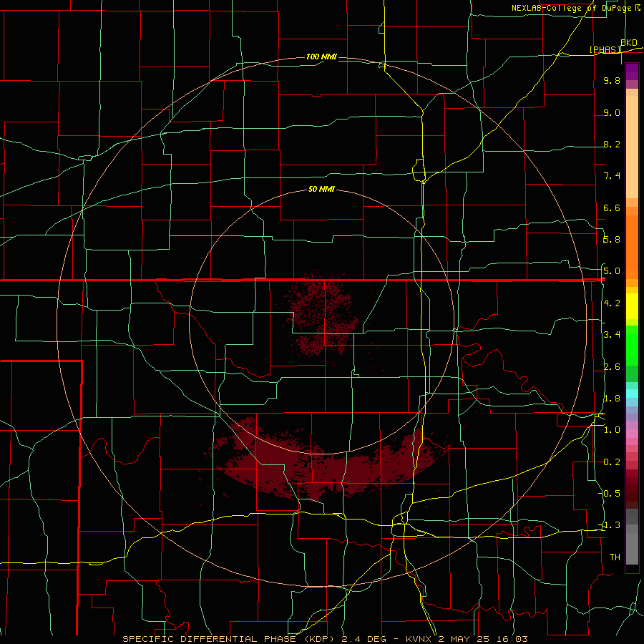Click the registered-mark icon after DuPage
This screenshot has width=644, height=644.
point(637,7)
